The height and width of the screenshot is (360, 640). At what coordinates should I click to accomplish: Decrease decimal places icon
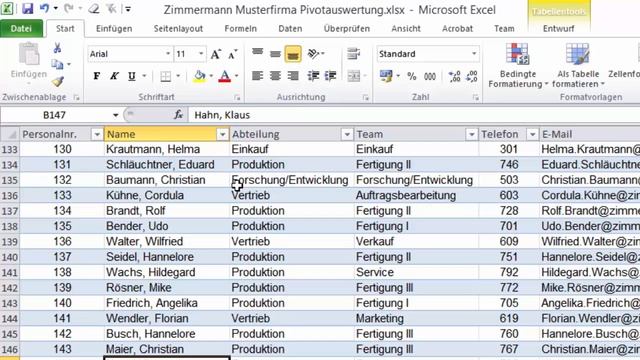[471, 76]
